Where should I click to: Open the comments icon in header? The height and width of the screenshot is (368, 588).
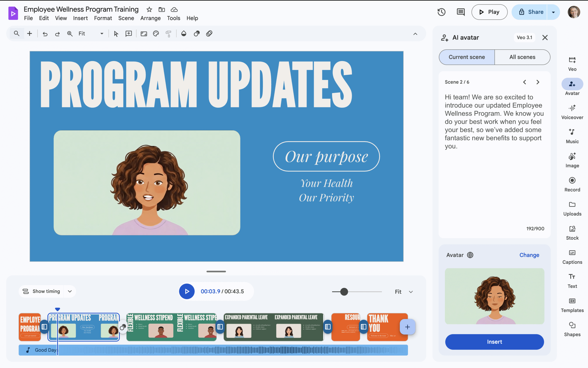coord(461,12)
